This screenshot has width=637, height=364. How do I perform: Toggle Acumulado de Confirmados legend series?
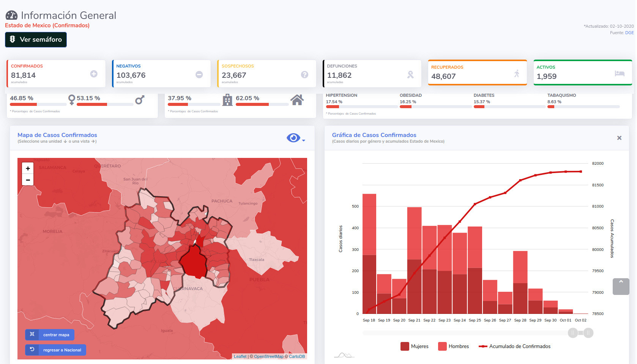point(514,346)
